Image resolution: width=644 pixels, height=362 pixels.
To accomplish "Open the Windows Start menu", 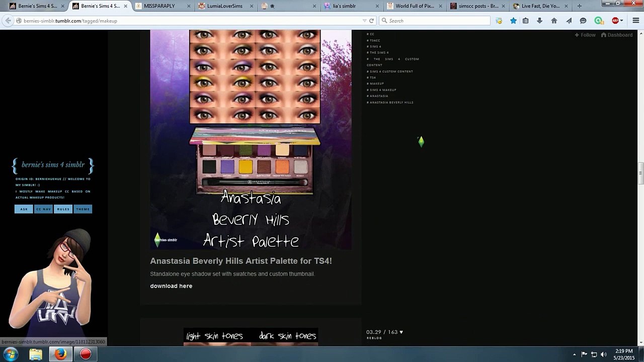I will coord(11,354).
